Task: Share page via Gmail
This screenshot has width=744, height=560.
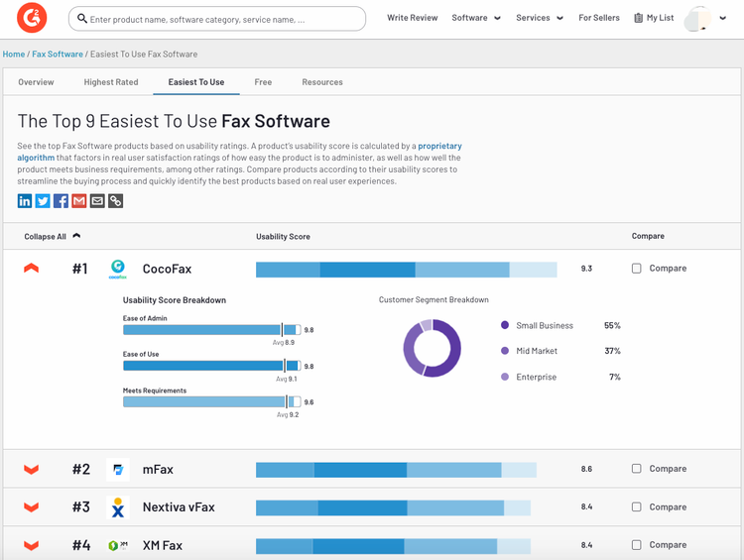Action: pos(78,201)
